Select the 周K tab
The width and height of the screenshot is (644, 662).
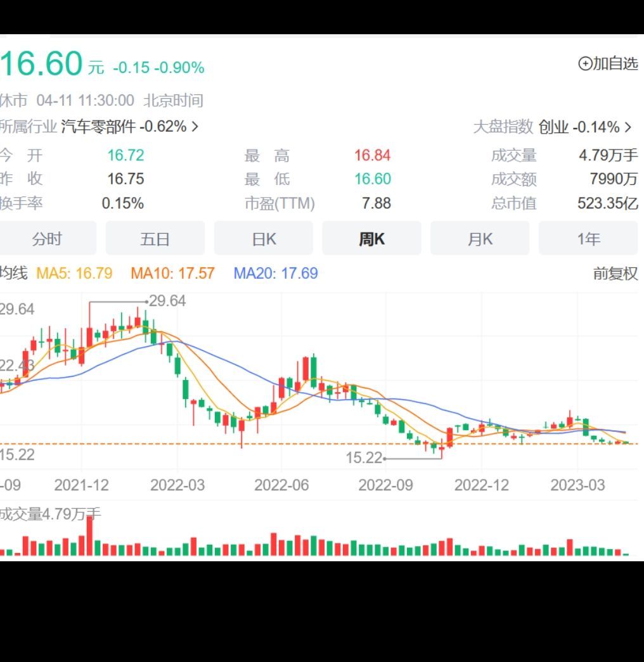[x=371, y=239]
